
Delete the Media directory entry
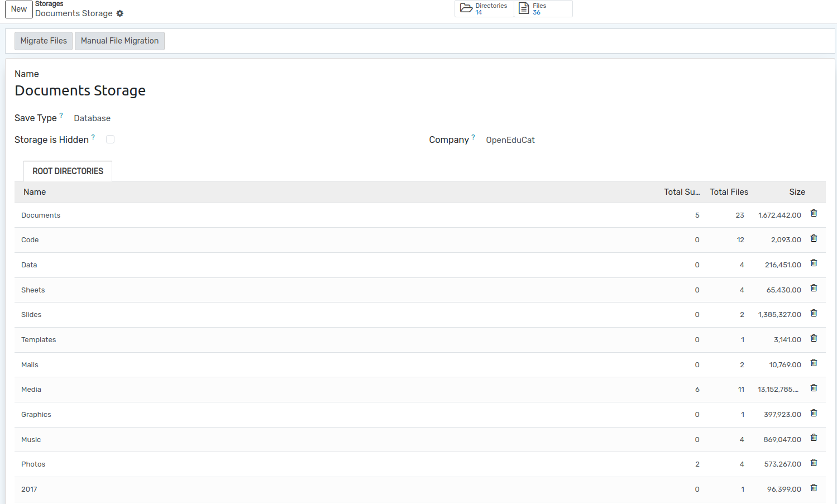tap(814, 388)
